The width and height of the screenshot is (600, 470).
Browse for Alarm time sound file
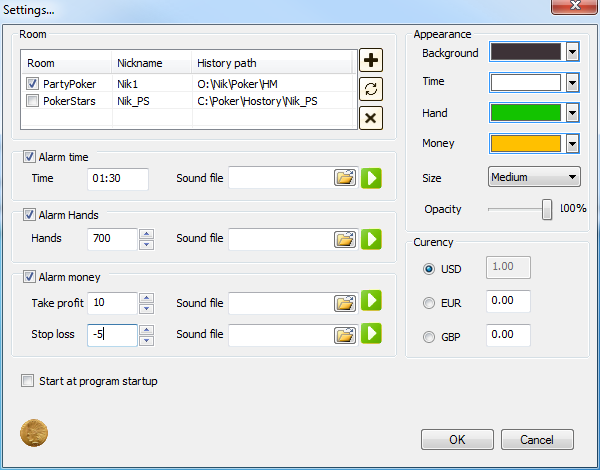click(344, 179)
